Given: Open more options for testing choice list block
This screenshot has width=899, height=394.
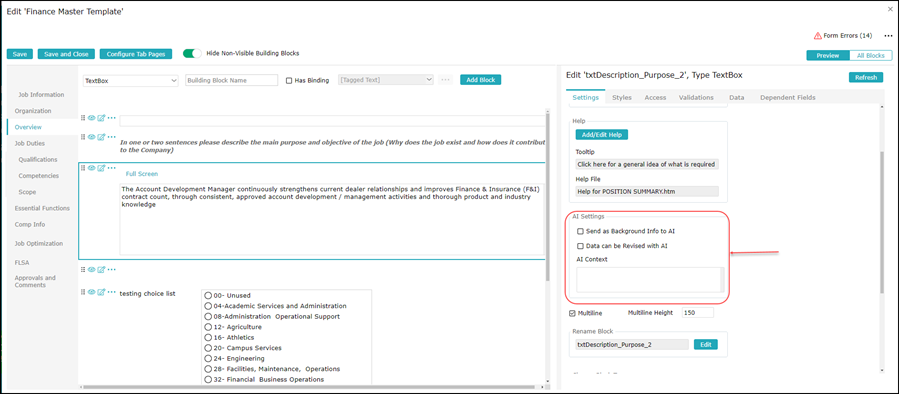Looking at the screenshot, I should pyautogui.click(x=112, y=292).
